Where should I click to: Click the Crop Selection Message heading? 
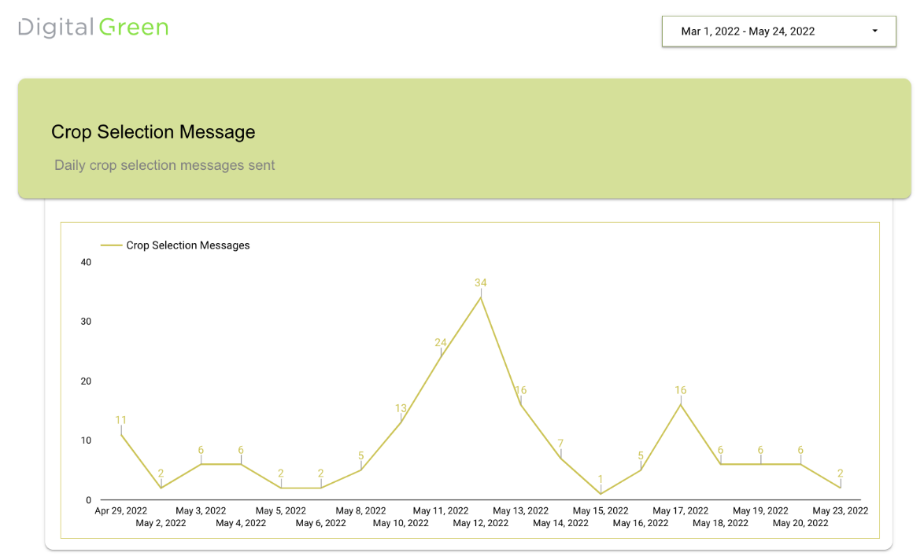(x=153, y=131)
